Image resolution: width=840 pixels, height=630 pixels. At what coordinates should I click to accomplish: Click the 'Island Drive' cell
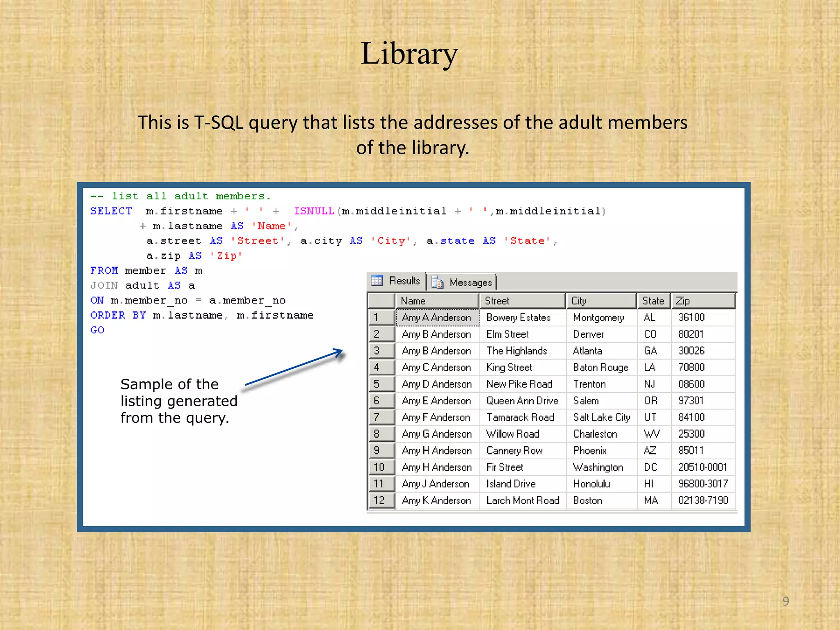point(523,484)
